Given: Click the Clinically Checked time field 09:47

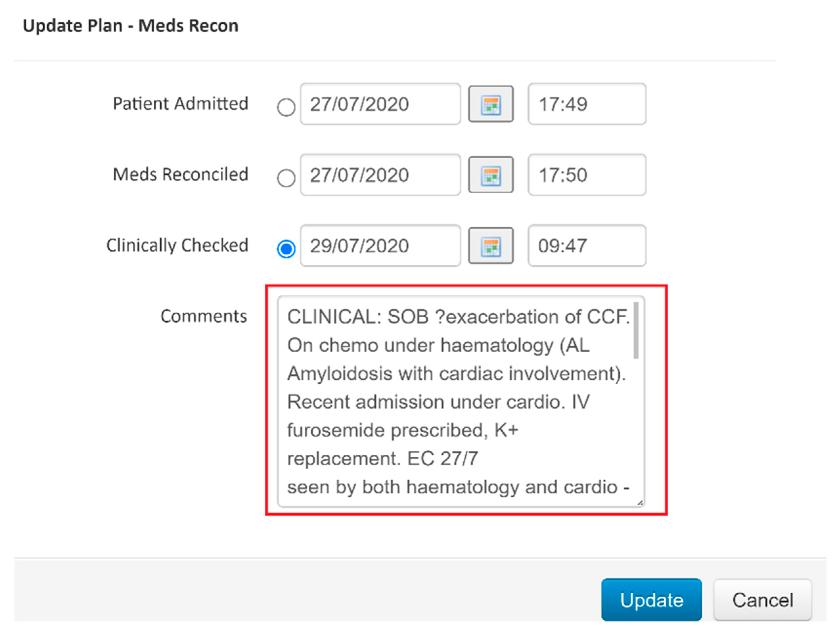Looking at the screenshot, I should pyautogui.click(x=586, y=246).
